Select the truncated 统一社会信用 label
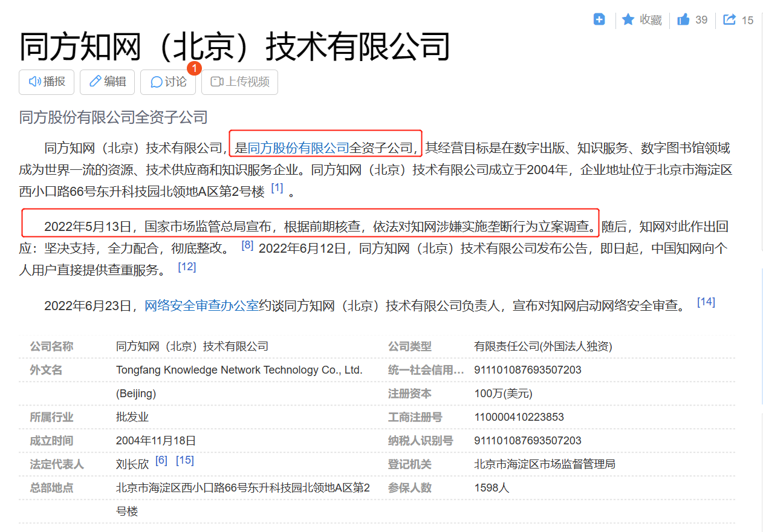The width and height of the screenshot is (763, 532). (x=426, y=370)
